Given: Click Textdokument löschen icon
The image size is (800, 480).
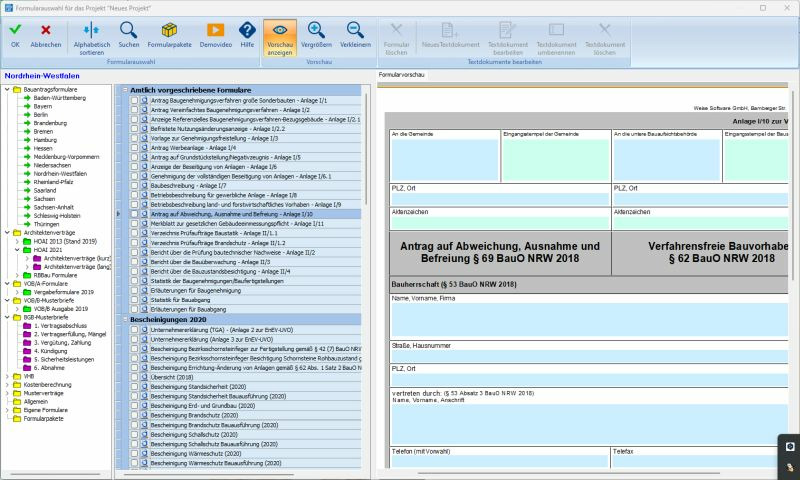Looking at the screenshot, I should pos(605,30).
